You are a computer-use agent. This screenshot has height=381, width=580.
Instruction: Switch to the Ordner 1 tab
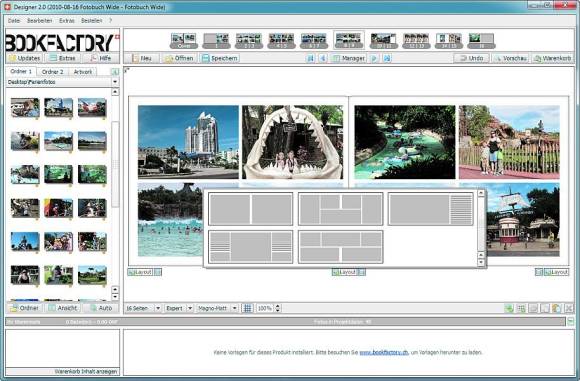click(21, 71)
